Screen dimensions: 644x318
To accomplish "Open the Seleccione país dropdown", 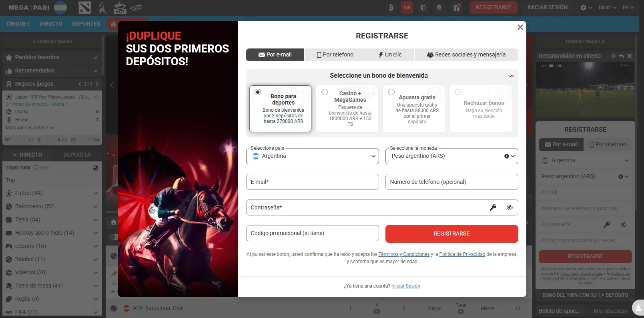I will click(313, 156).
